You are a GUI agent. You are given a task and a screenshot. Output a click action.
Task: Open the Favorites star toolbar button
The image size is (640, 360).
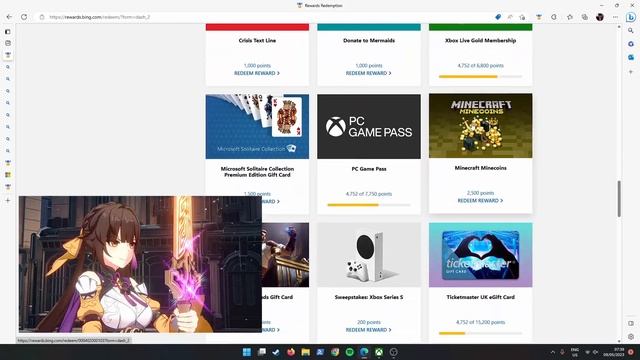570,17
